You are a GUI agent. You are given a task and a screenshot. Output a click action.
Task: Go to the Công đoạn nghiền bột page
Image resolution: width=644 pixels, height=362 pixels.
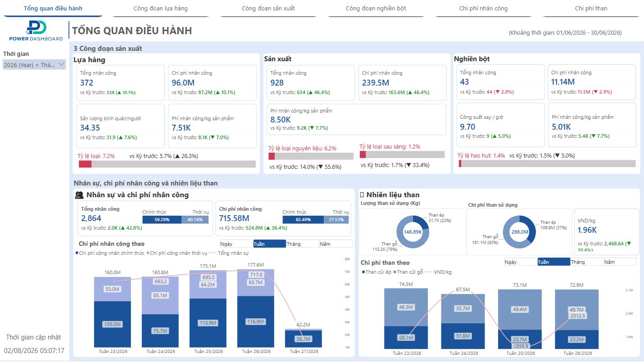click(x=376, y=9)
